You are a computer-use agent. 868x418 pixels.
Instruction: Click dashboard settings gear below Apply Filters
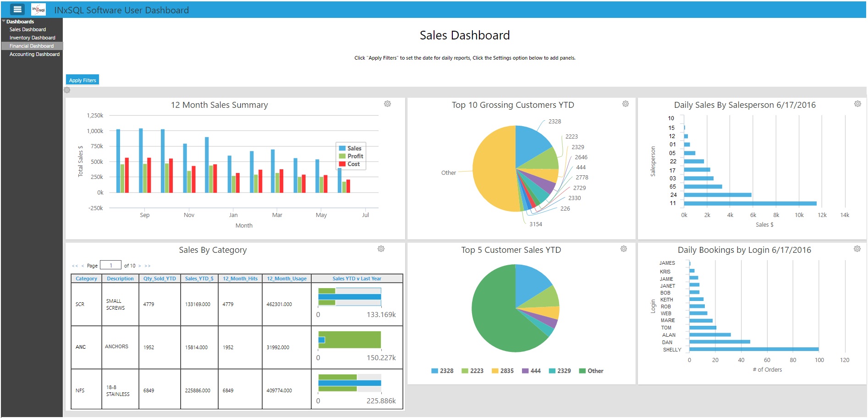coord(67,90)
